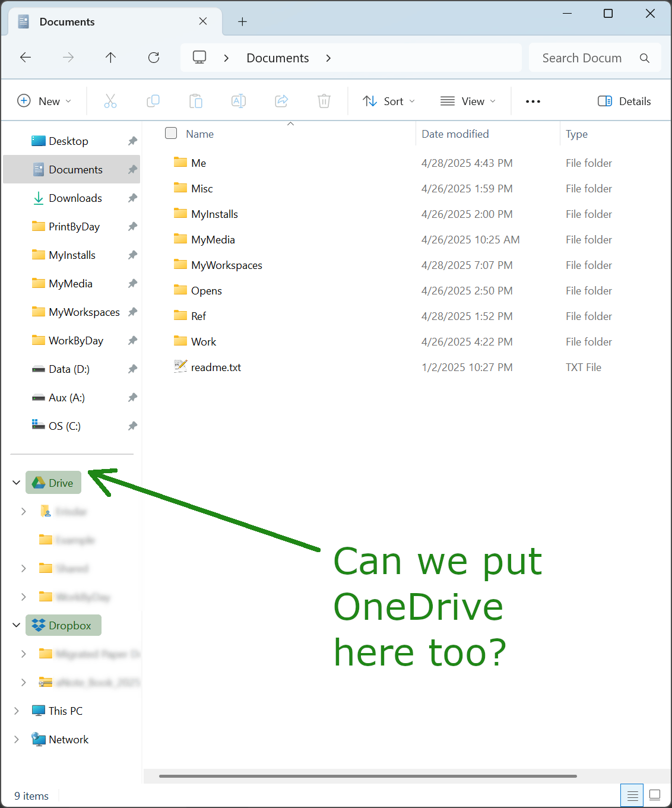Select the Documents window tab

(115, 22)
